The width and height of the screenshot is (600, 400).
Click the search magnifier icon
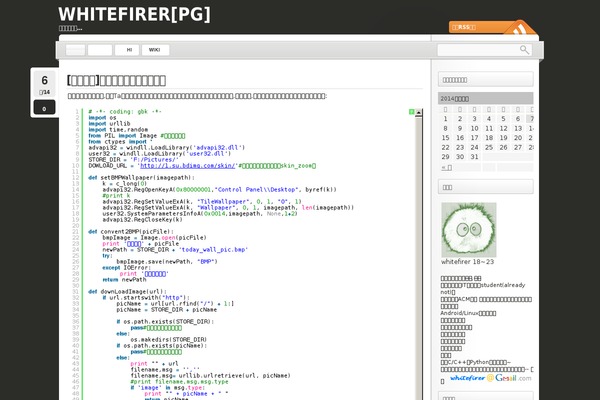pos(524,50)
